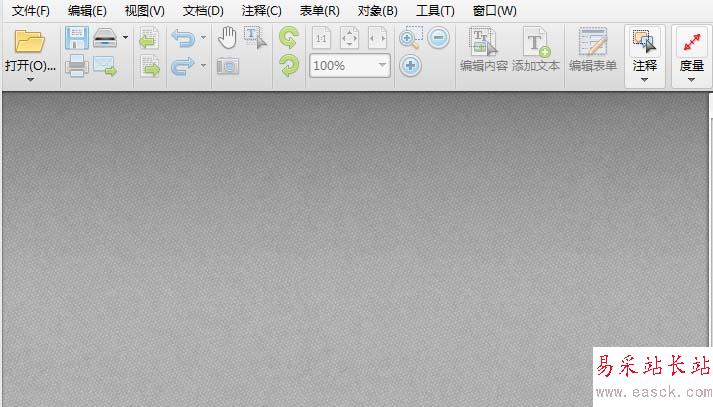Open the 100% zoom combo box
This screenshot has height=407, width=713.
(350, 66)
